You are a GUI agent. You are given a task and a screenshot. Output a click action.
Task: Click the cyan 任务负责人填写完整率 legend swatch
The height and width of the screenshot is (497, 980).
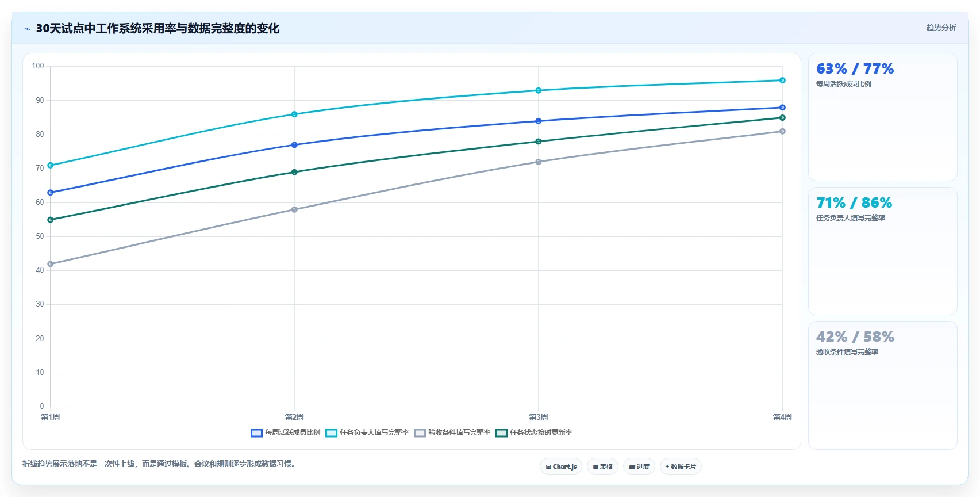(331, 433)
